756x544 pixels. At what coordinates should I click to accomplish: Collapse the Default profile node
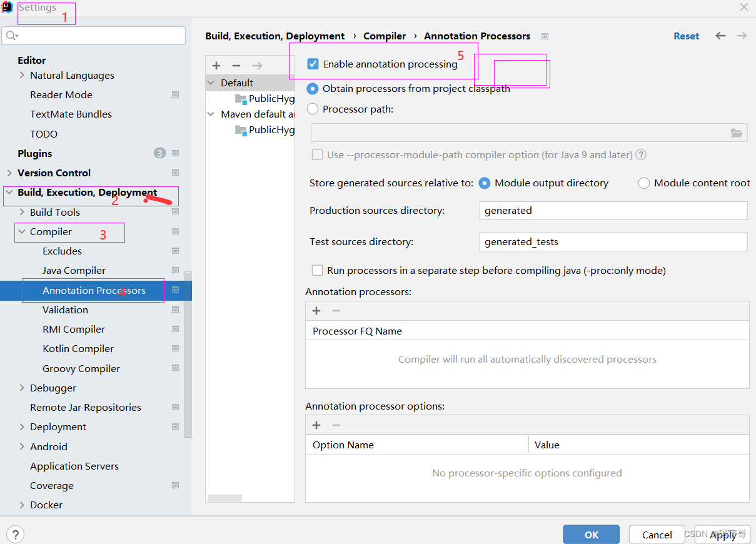[210, 82]
